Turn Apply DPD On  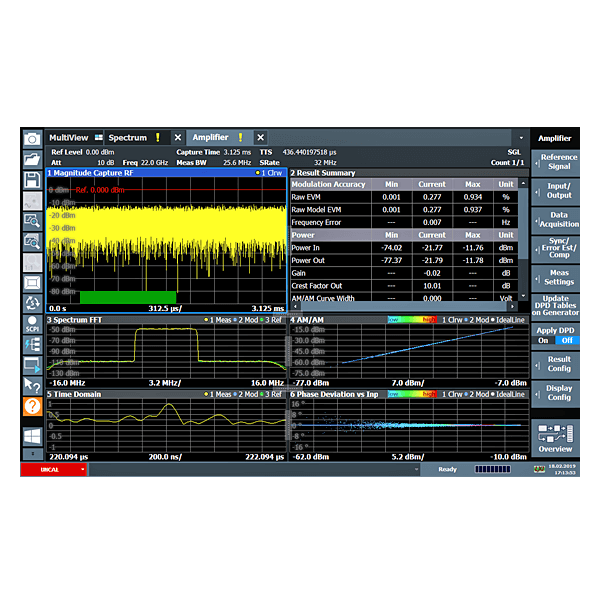[x=543, y=341]
